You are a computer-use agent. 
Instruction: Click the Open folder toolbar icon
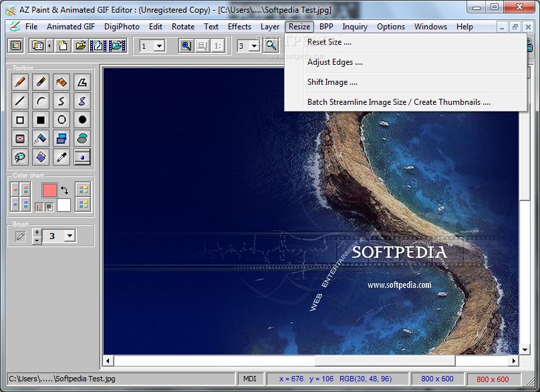click(x=81, y=45)
